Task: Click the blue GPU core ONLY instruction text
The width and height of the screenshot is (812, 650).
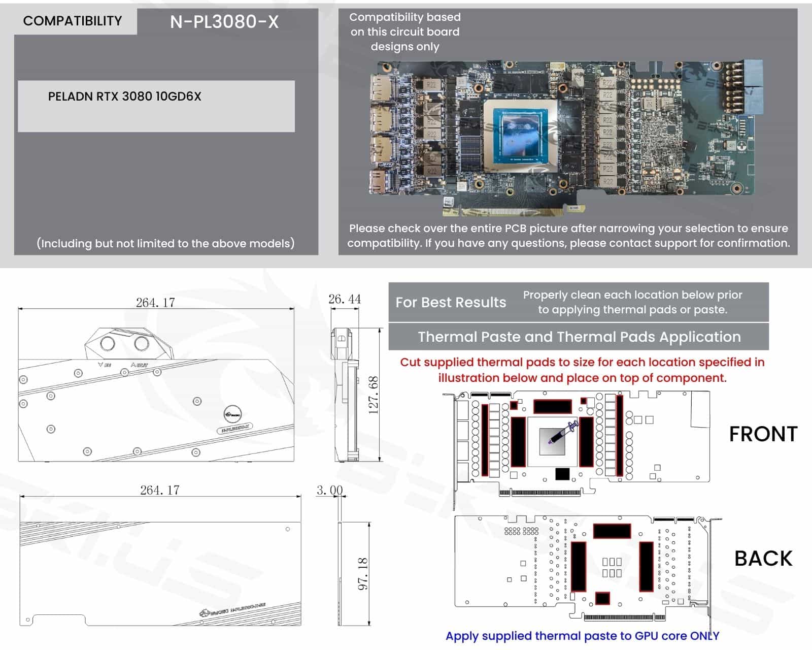Action: 582,636
